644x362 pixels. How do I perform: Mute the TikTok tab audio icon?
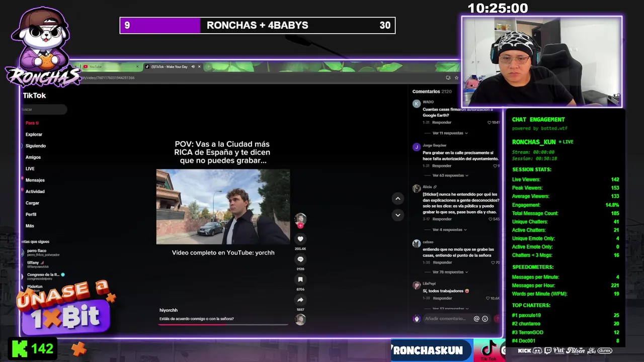point(193,66)
